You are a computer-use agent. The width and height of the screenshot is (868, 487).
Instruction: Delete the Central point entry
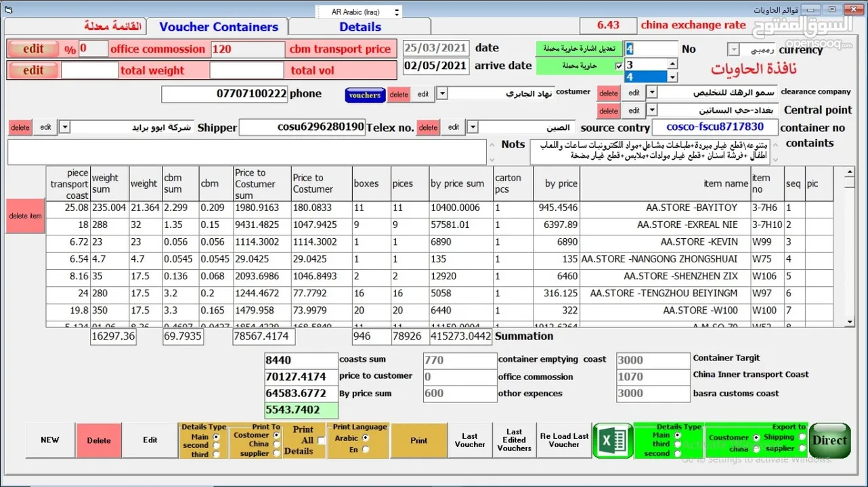pyautogui.click(x=608, y=111)
